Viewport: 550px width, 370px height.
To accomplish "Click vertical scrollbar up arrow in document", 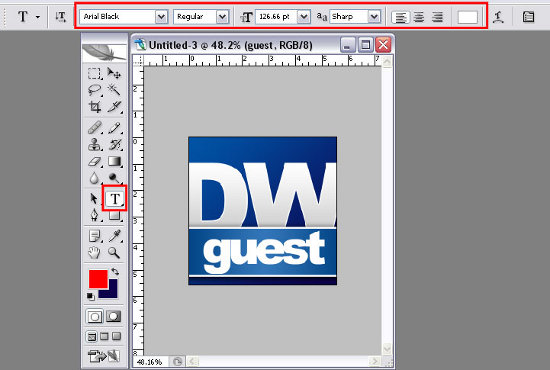I will 387,62.
